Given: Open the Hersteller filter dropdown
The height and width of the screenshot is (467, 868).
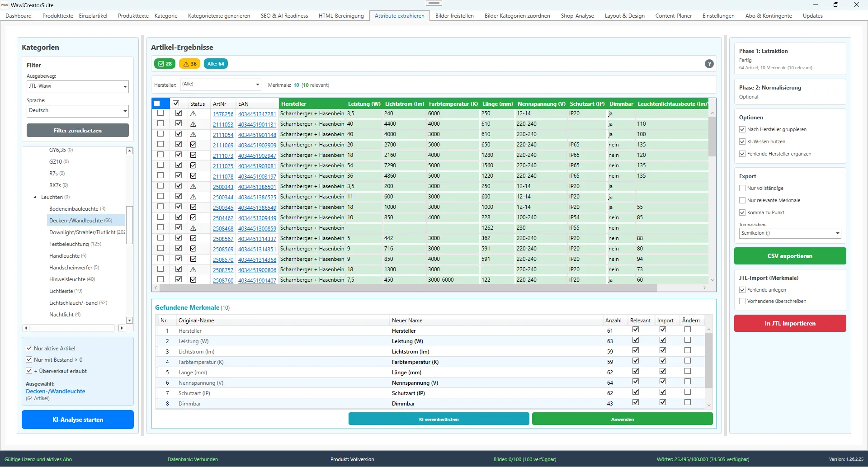Looking at the screenshot, I should [x=221, y=85].
